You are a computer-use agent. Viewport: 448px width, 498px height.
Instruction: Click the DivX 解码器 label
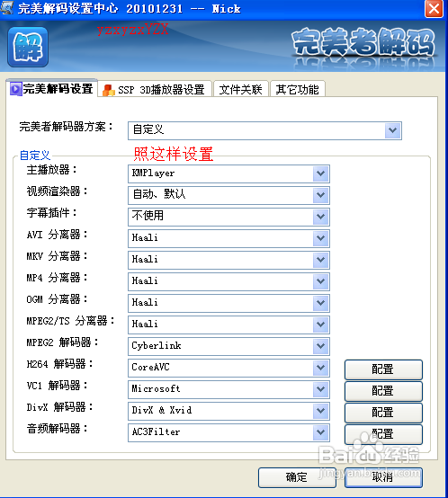click(x=59, y=407)
